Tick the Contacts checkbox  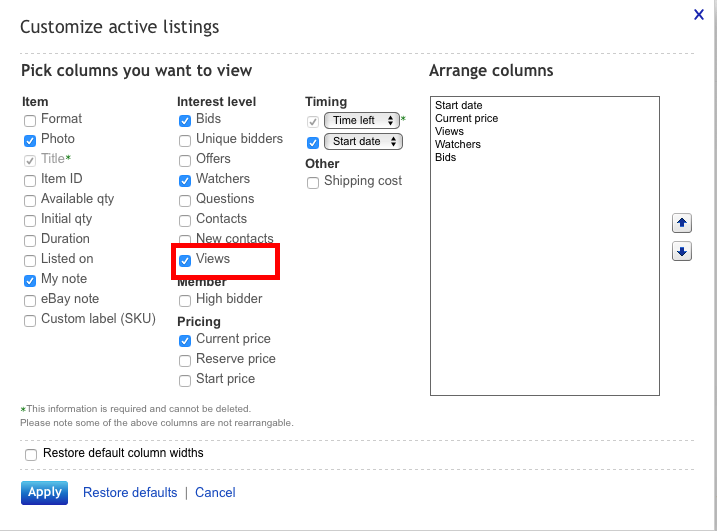[185, 221]
